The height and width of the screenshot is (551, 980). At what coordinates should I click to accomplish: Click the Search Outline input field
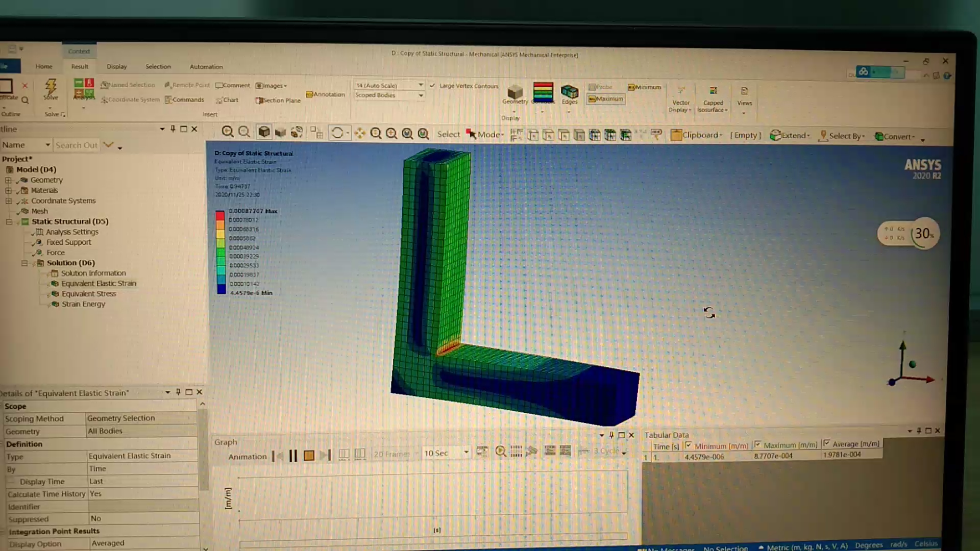click(77, 145)
